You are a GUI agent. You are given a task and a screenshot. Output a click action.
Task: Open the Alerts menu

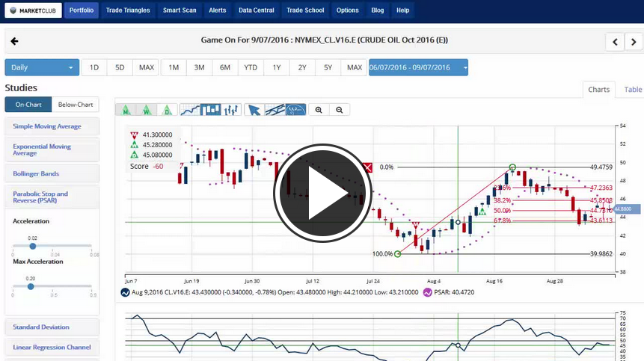click(x=217, y=10)
